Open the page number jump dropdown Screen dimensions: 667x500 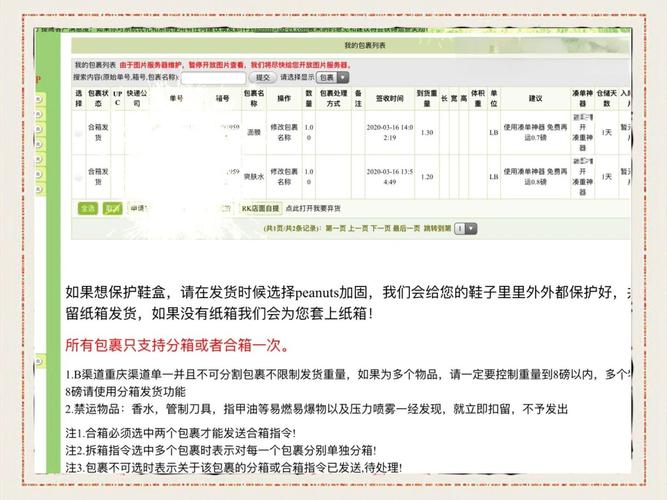coord(465,229)
